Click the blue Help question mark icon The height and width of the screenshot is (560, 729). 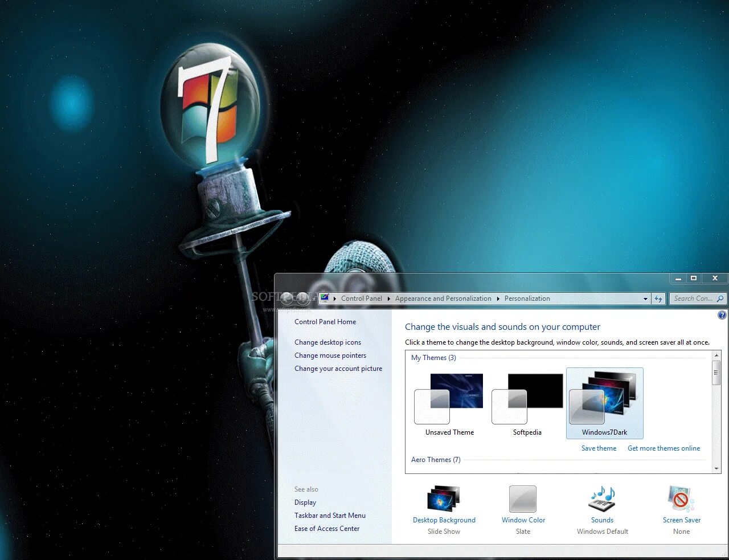722,314
